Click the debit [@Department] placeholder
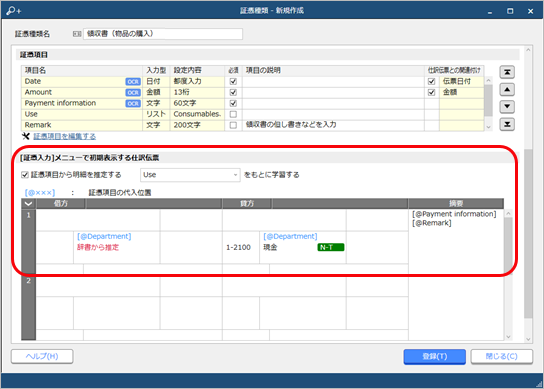Image resolution: width=544 pixels, height=389 pixels. [x=104, y=236]
